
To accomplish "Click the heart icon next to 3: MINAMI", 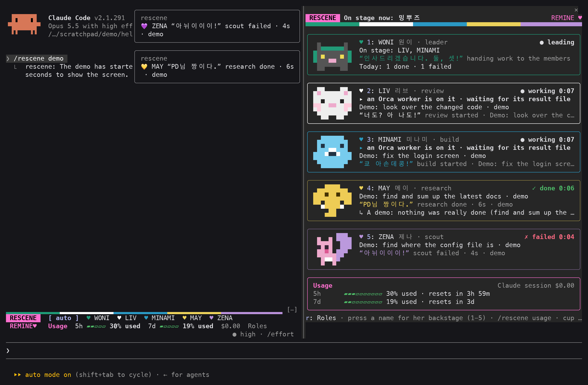I will [x=361, y=139].
